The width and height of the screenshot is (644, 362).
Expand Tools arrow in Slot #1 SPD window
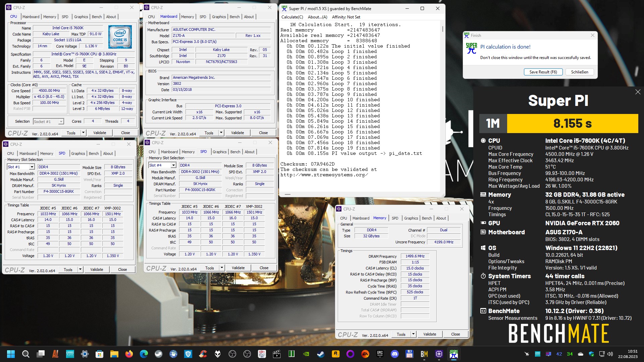(80, 269)
